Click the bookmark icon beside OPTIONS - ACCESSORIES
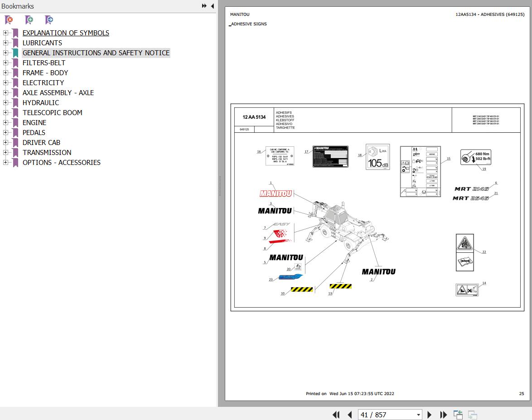The image size is (532, 420). click(x=15, y=163)
